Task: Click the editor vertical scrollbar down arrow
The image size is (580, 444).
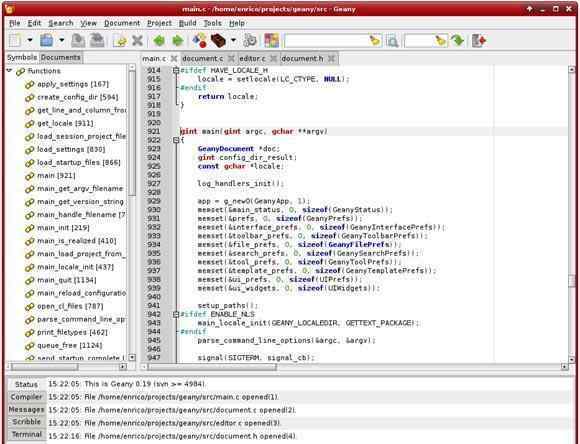Action: point(571,360)
